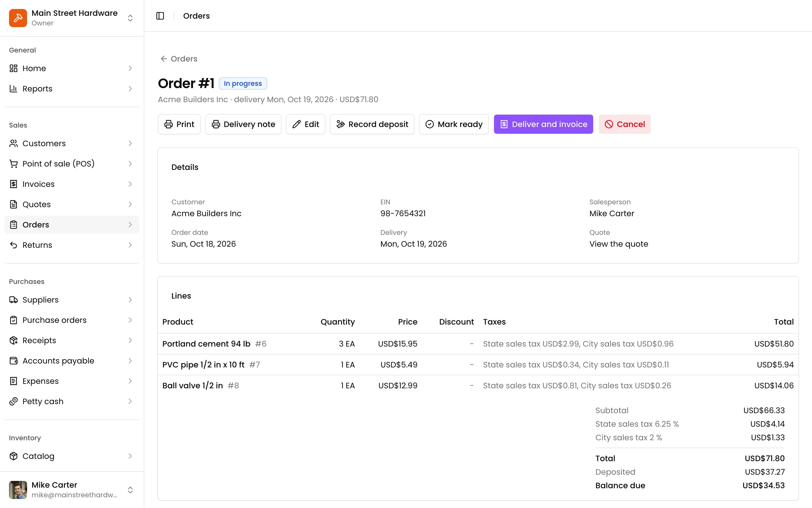
Task: Click the Home grid icon
Action: 14,68
